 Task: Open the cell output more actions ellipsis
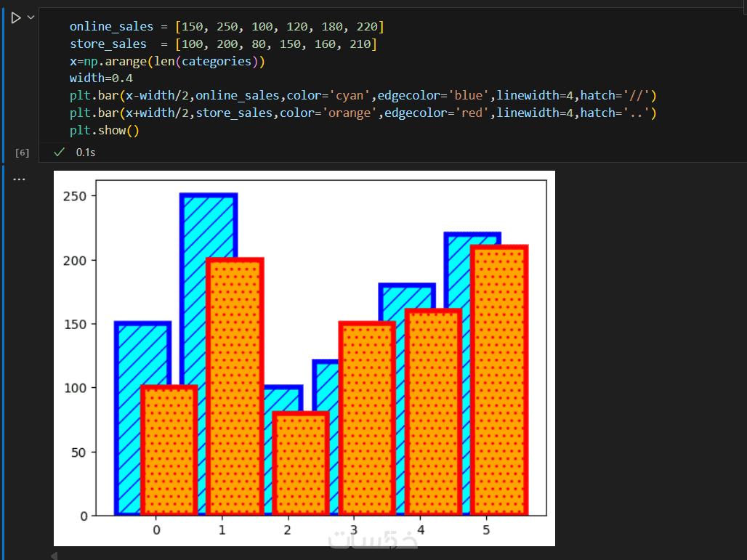click(19, 179)
